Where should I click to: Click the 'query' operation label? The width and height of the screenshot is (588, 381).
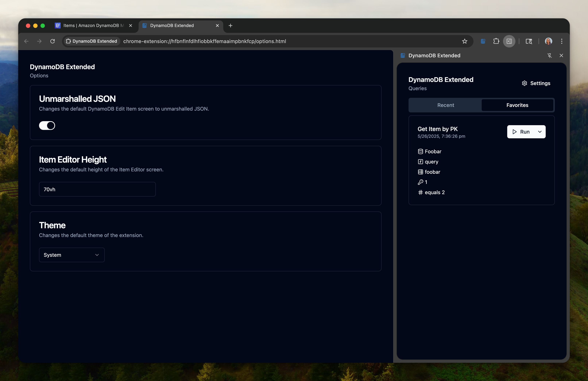point(431,162)
